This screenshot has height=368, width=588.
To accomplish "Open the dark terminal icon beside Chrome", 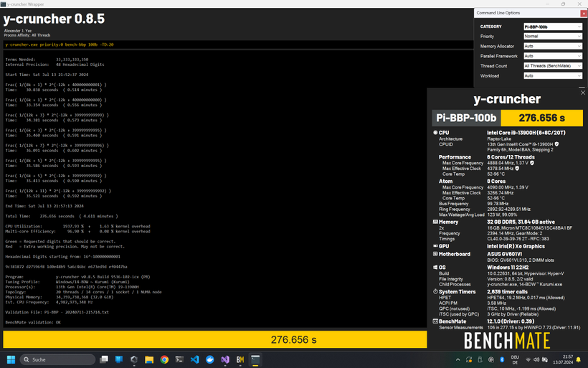I will 179,359.
